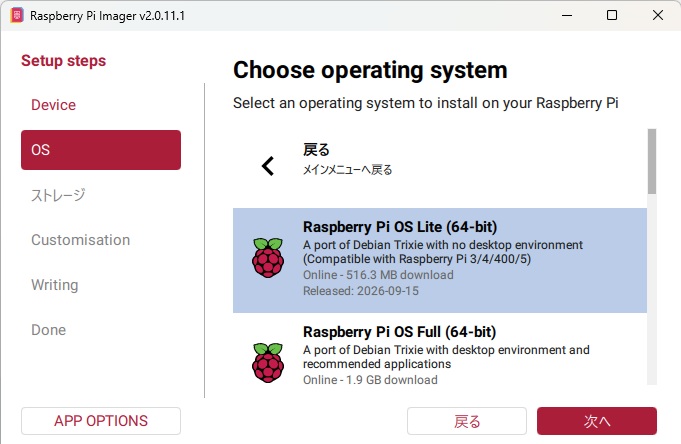
Task: Select the OS setup step
Action: (101, 150)
